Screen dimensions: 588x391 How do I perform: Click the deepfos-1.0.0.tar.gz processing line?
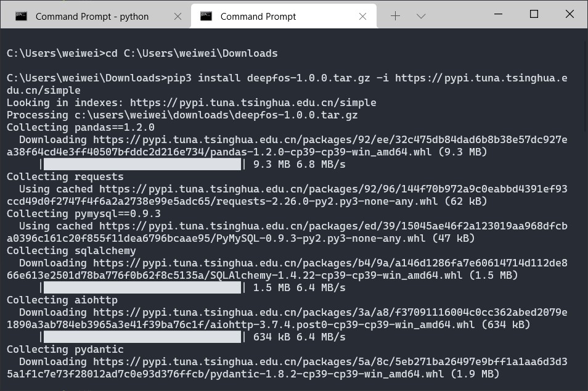(x=182, y=115)
